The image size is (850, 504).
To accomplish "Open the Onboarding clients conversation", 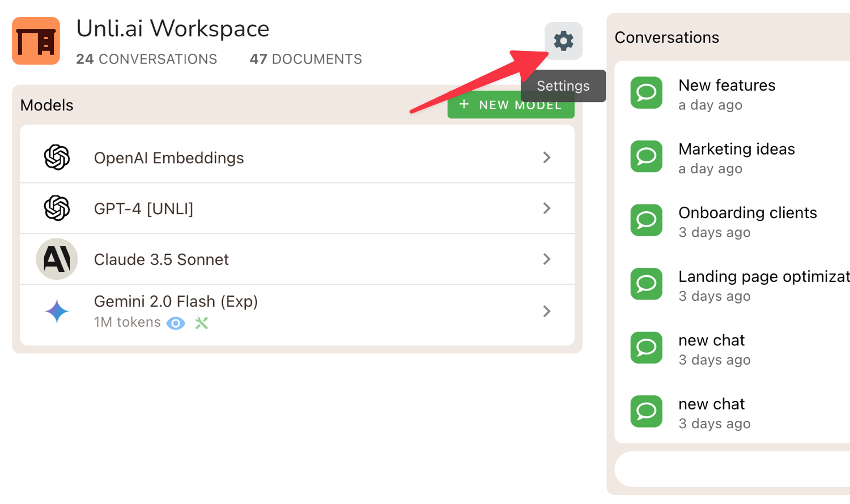I will [x=747, y=221].
